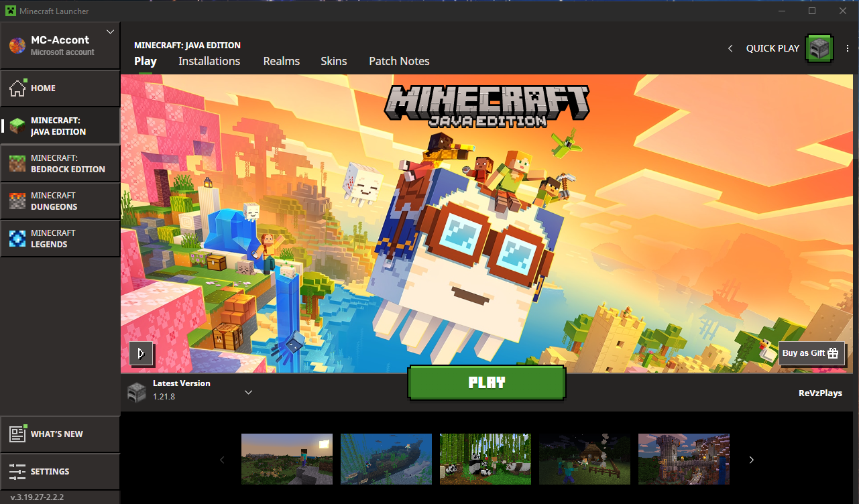The image size is (859, 504).
Task: Open the Skins tab
Action: click(x=334, y=61)
